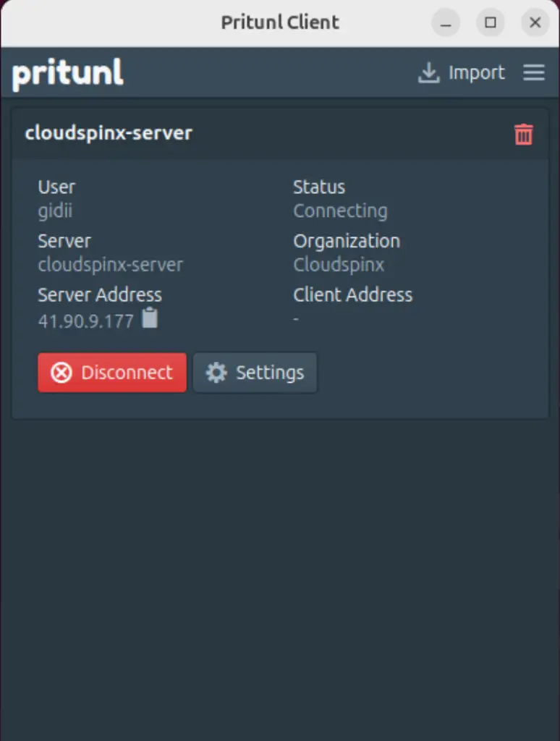
Task: Click the Pritunl Client window title
Action: click(280, 22)
